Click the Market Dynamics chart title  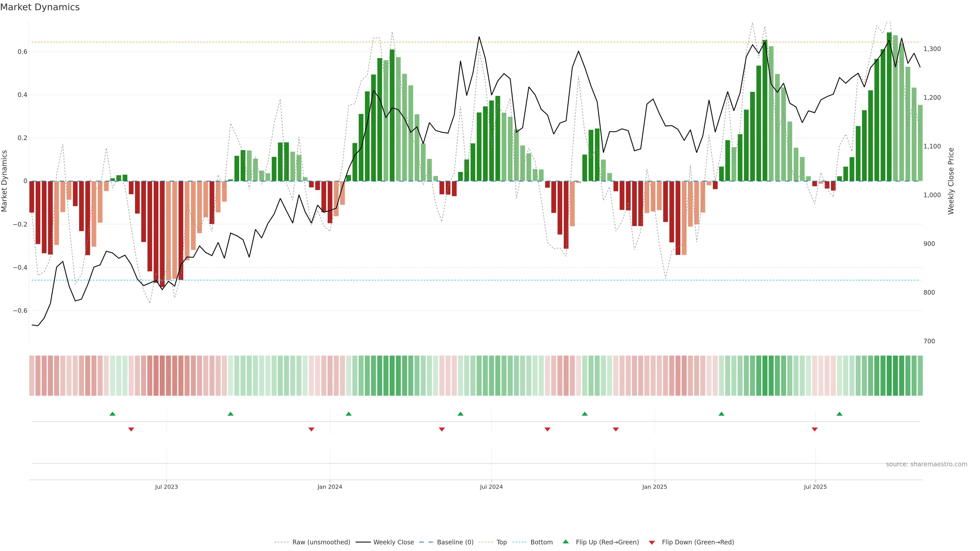pyautogui.click(x=40, y=7)
